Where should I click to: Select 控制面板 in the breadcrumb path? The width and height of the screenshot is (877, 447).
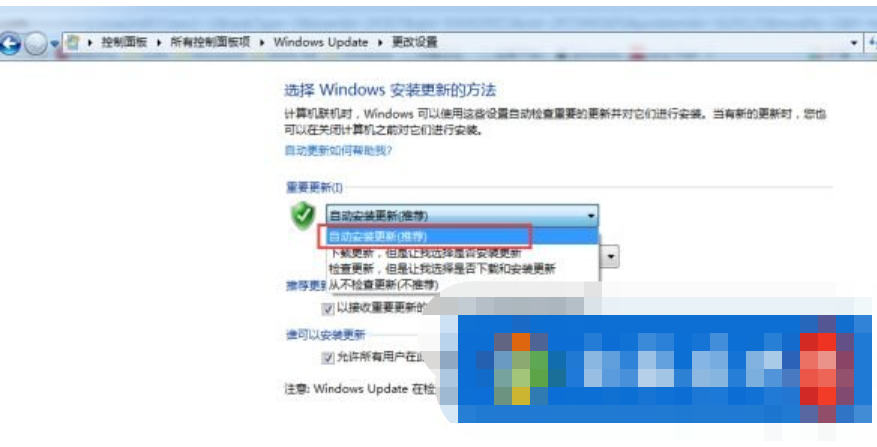[x=124, y=42]
